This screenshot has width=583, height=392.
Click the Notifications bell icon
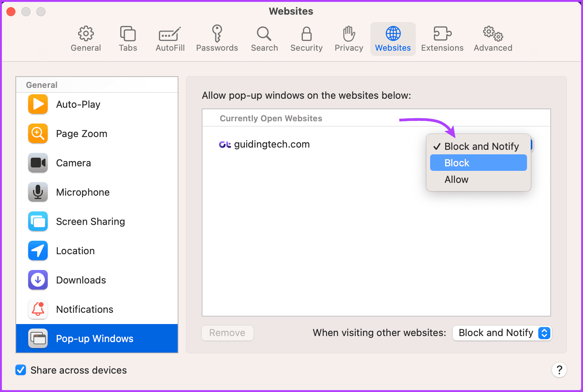(38, 309)
